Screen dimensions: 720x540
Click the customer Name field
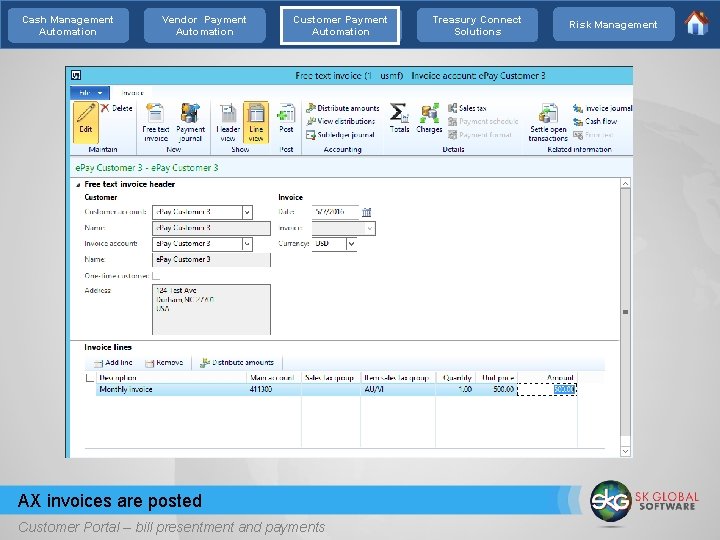[211, 228]
